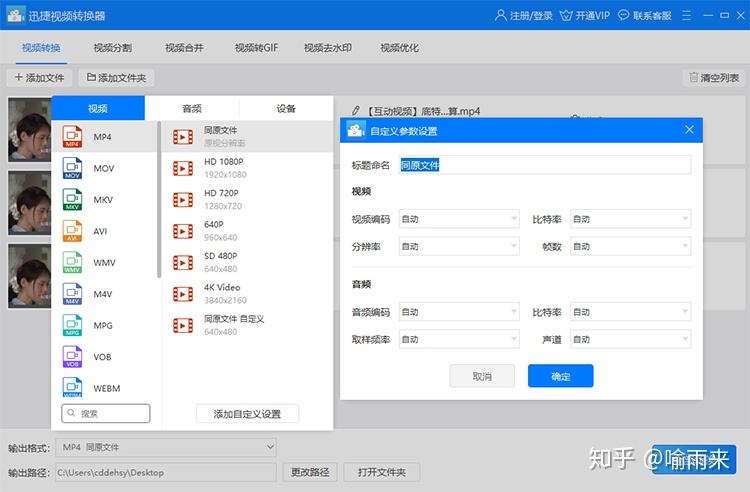The image size is (750, 492).
Task: Choose the WMV format icon
Action: [72, 262]
